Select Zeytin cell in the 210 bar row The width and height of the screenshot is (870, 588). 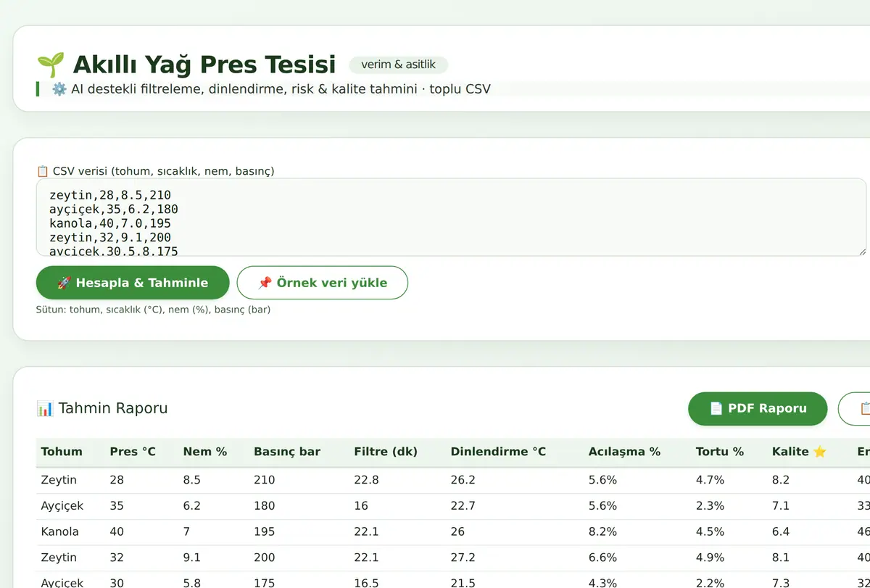pyautogui.click(x=59, y=479)
